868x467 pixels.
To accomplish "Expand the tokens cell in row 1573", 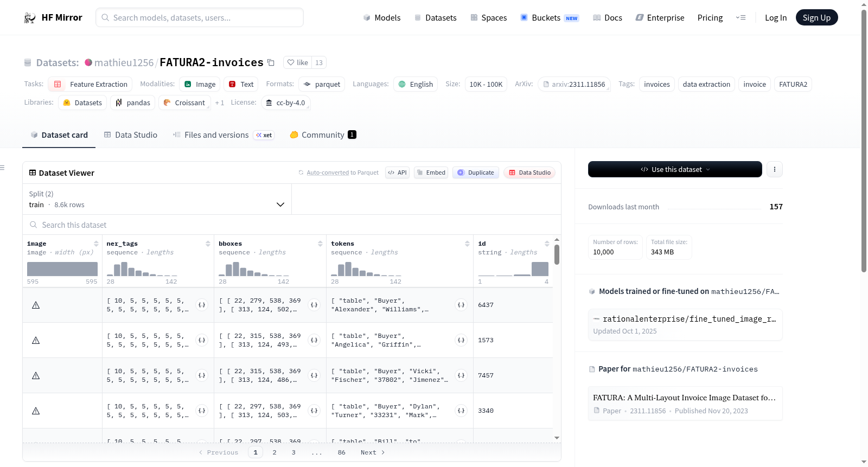I will point(461,340).
